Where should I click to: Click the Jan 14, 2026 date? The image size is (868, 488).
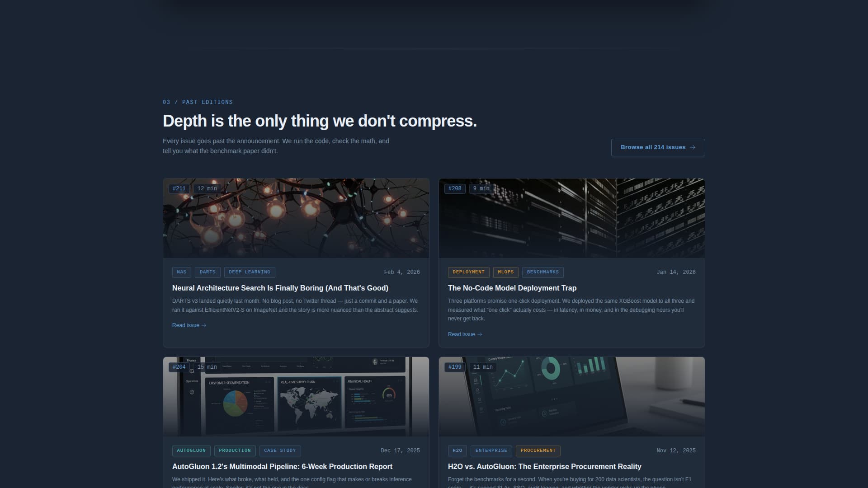point(676,272)
